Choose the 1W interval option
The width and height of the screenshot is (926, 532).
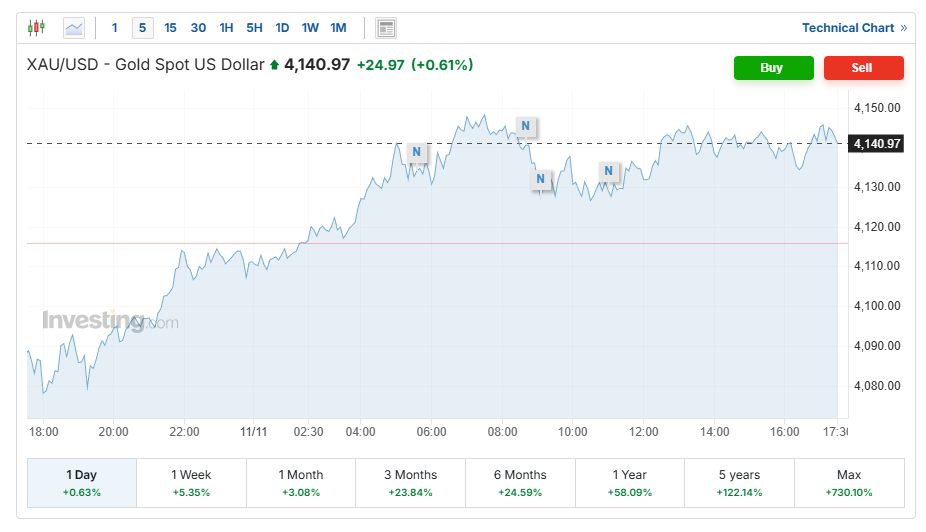(310, 28)
